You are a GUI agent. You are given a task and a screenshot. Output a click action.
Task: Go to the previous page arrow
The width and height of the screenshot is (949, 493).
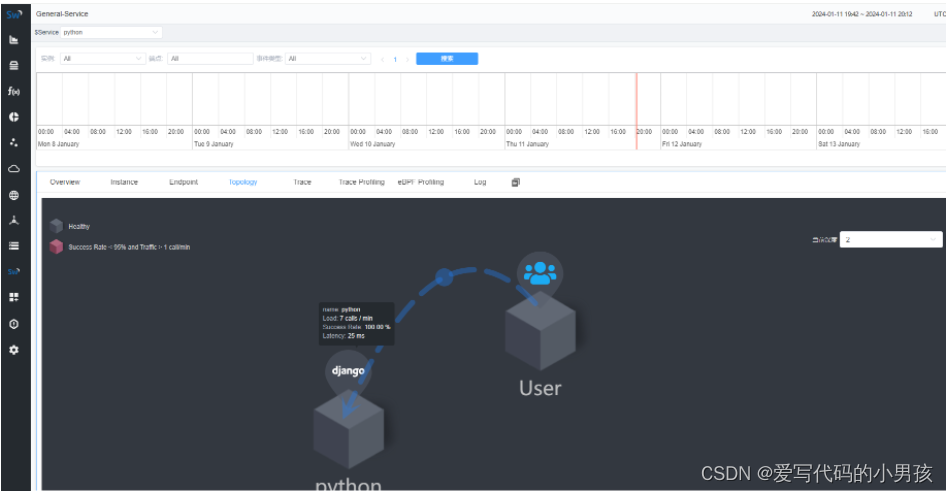383,59
